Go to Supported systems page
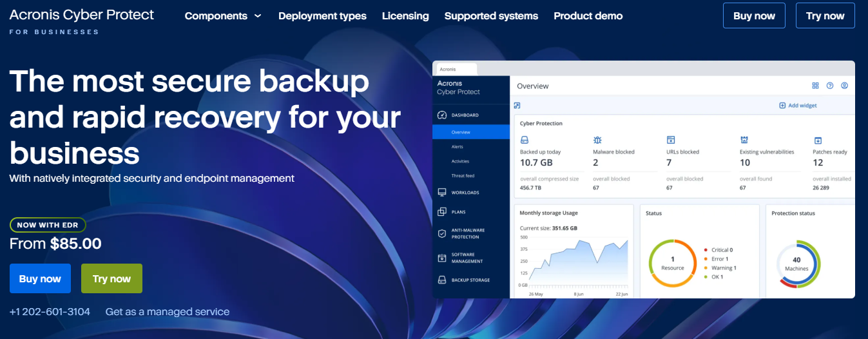The height and width of the screenshot is (339, 868). [491, 16]
